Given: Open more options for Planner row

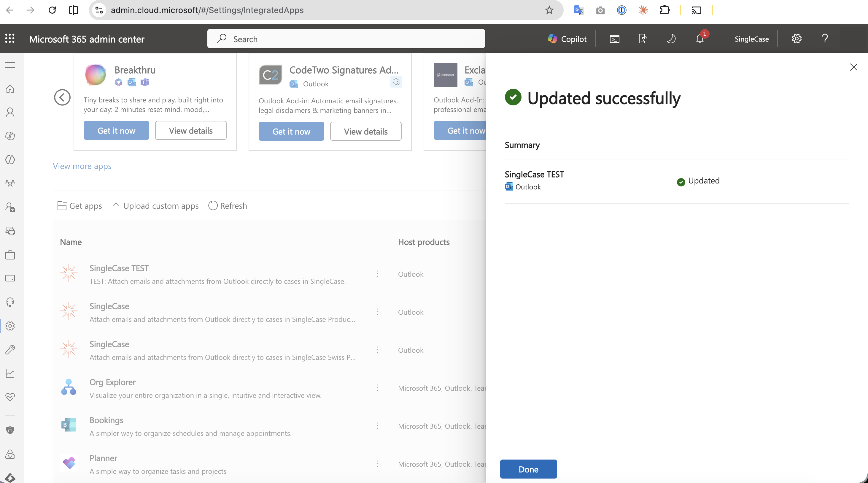Looking at the screenshot, I should click(377, 464).
